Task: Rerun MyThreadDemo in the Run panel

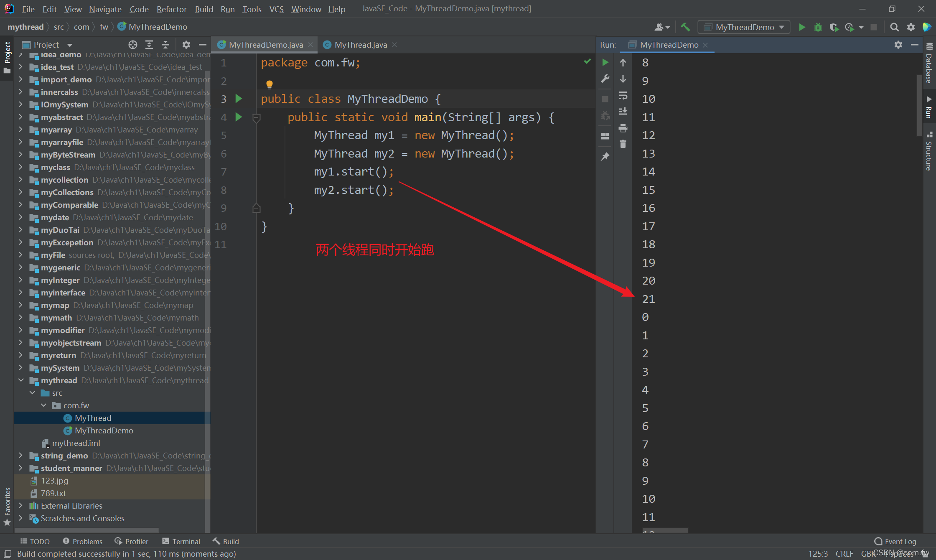Action: tap(605, 63)
